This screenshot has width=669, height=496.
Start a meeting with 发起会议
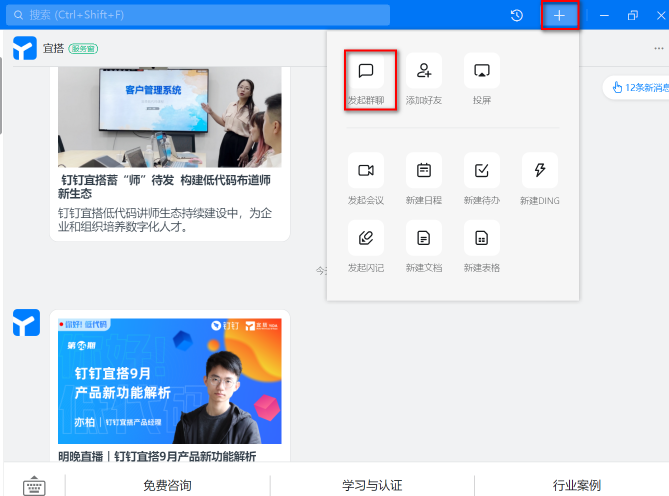(x=366, y=180)
